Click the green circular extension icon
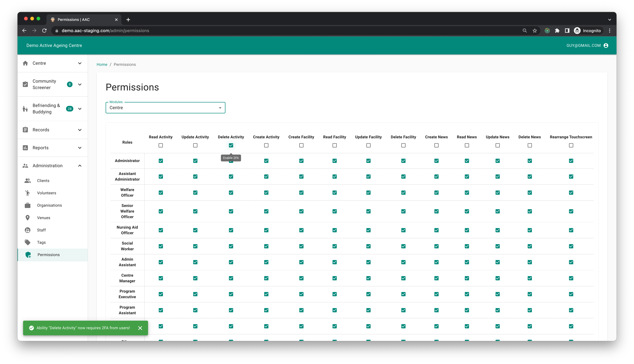634x364 pixels. click(547, 31)
